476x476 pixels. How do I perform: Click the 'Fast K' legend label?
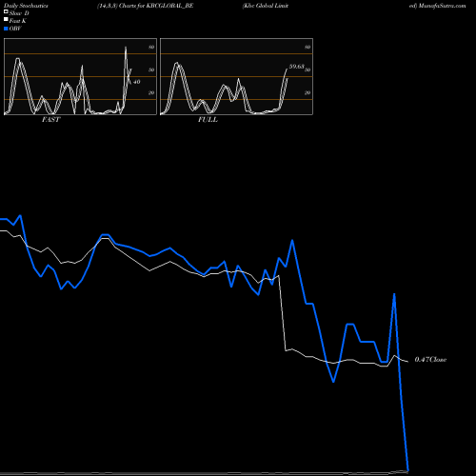(x=18, y=21)
